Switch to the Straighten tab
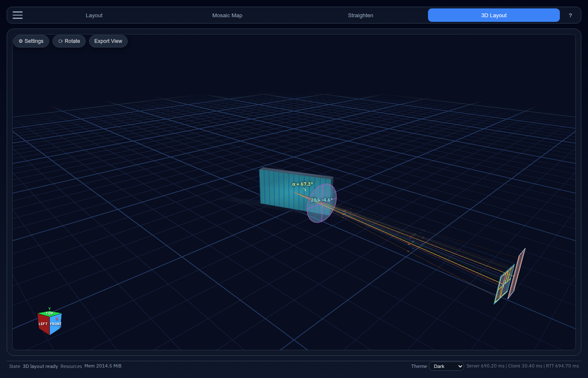This screenshot has width=588, height=378. point(360,15)
